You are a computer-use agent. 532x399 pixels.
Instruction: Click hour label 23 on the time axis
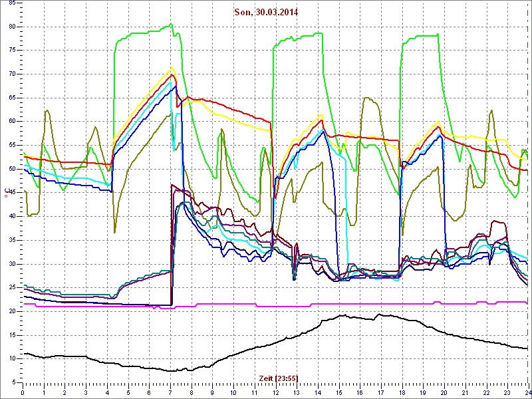(507, 393)
